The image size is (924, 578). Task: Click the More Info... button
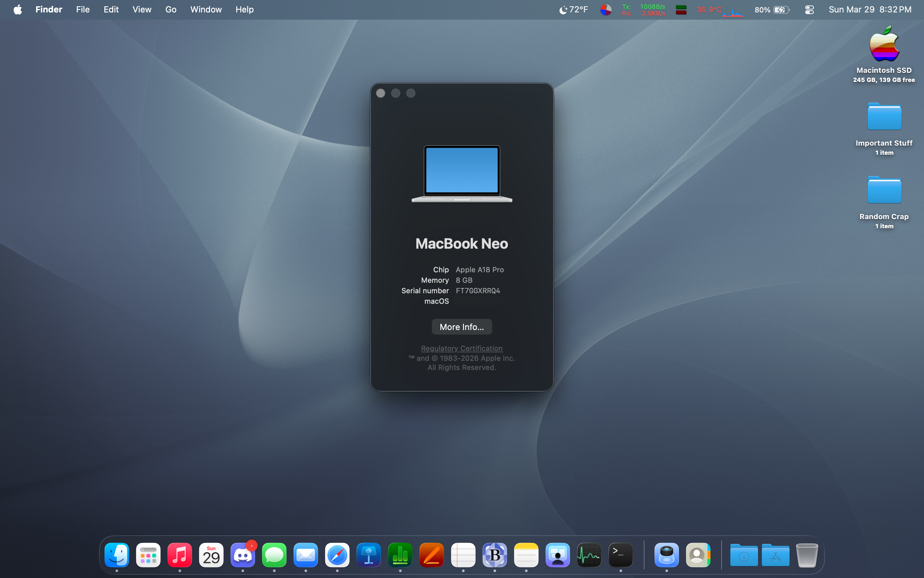[462, 327]
